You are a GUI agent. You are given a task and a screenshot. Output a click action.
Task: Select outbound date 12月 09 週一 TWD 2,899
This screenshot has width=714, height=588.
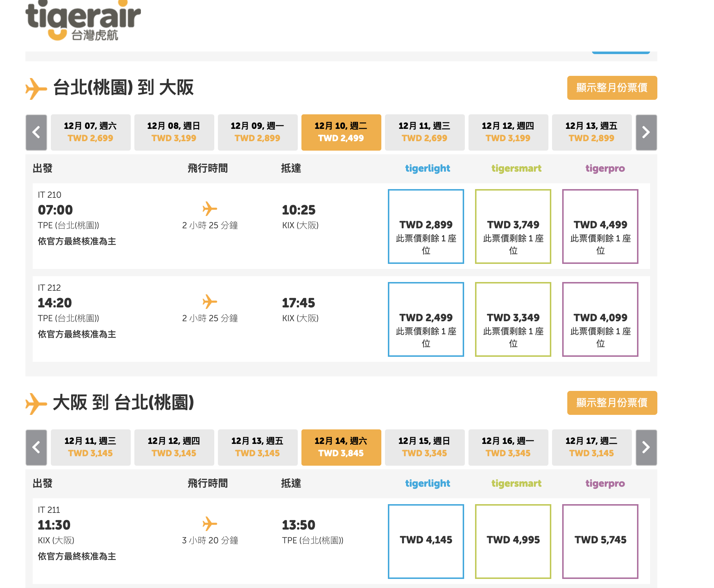coord(258,132)
